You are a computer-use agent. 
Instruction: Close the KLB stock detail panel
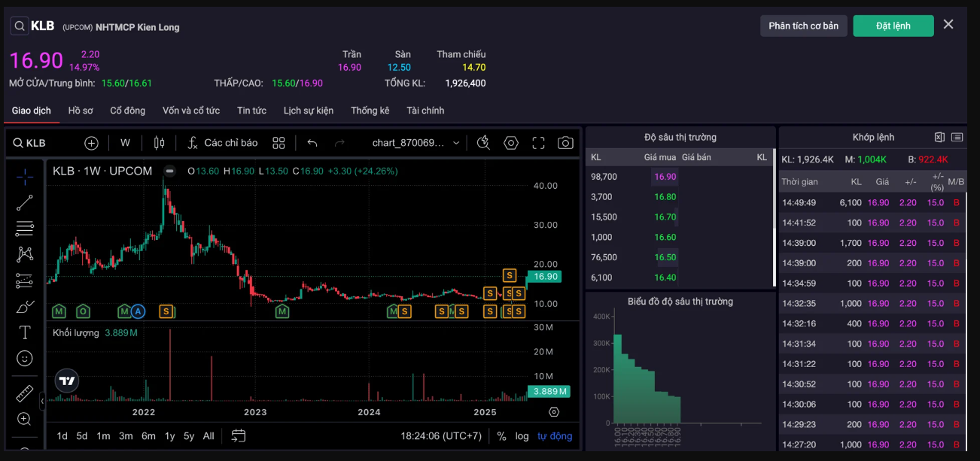pyautogui.click(x=948, y=24)
